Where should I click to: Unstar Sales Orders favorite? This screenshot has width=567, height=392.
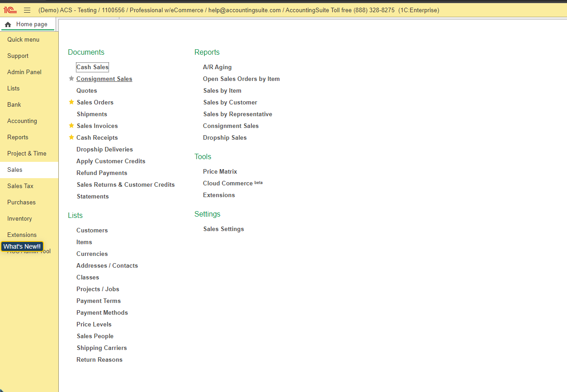click(x=71, y=102)
